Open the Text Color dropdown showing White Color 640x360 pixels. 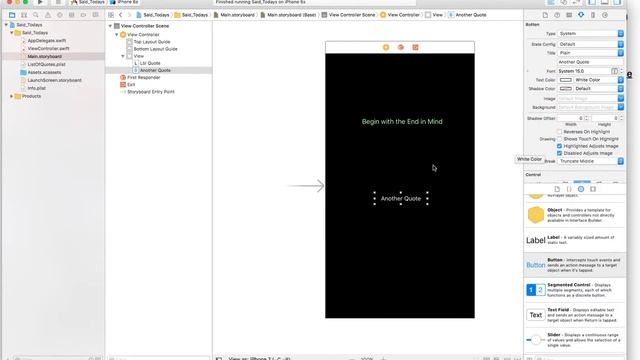tap(599, 80)
